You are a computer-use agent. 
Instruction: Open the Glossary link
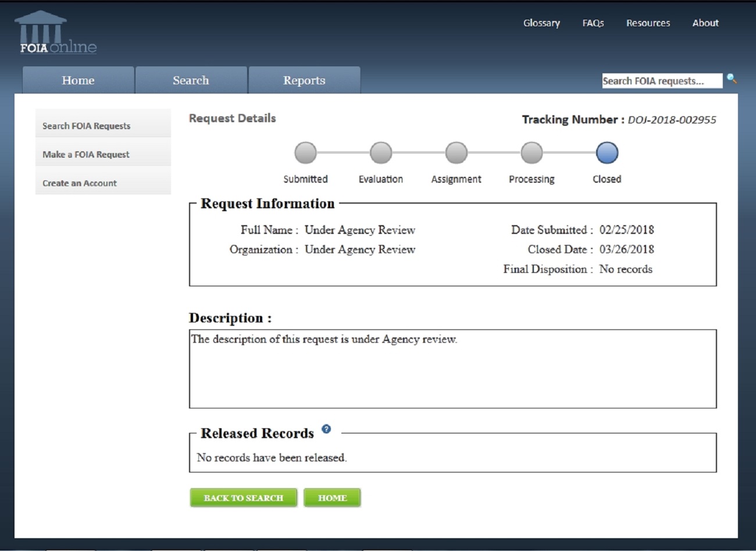pyautogui.click(x=541, y=23)
